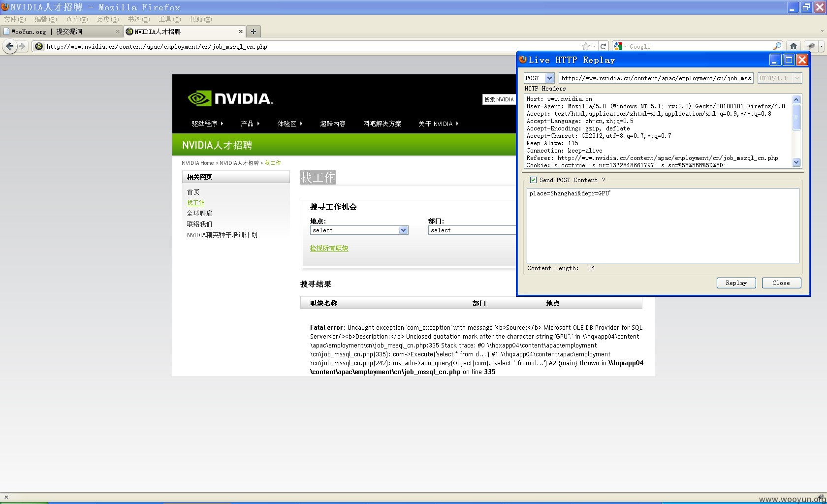Click the POST content text area
This screenshot has width=827, height=504.
(x=663, y=225)
